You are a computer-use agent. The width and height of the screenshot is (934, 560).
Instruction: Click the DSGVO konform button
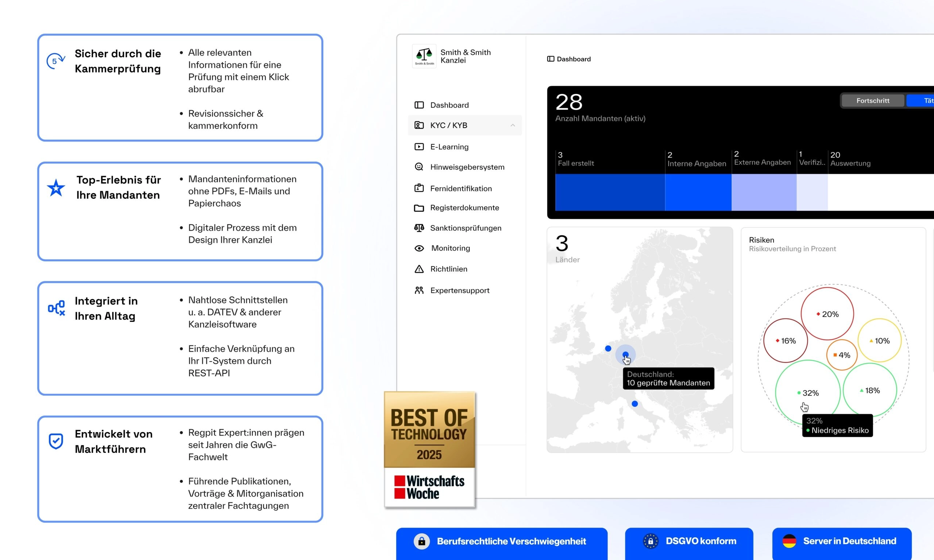[x=689, y=543]
